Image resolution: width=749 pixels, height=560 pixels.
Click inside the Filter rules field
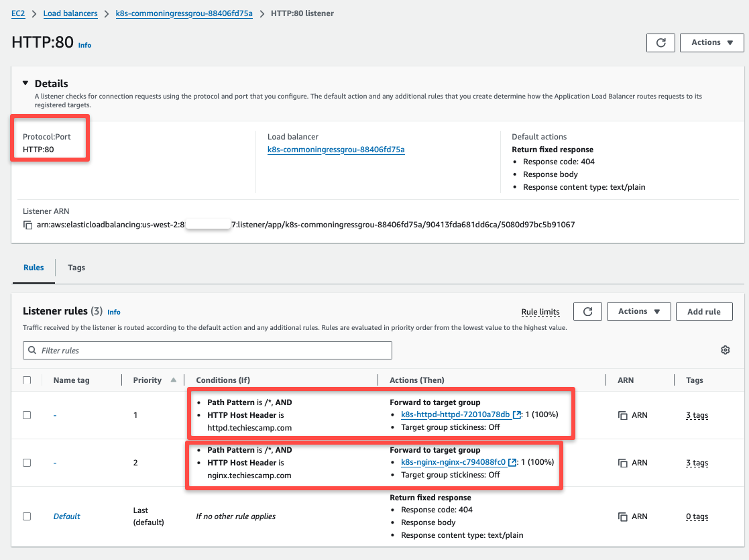[x=201, y=350]
